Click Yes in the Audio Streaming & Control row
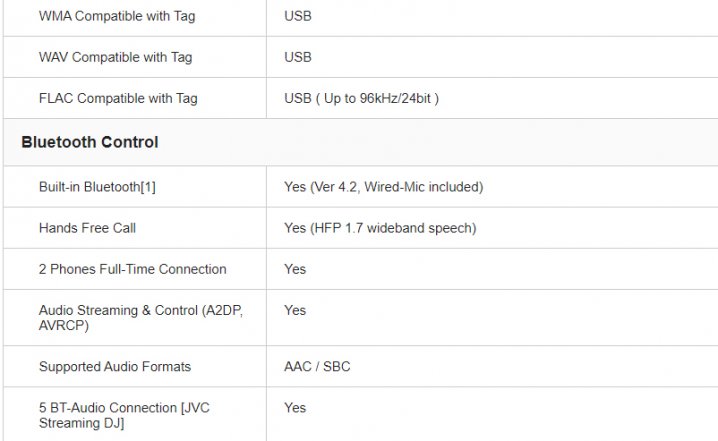Screen dimensions: 718x441 (295, 310)
